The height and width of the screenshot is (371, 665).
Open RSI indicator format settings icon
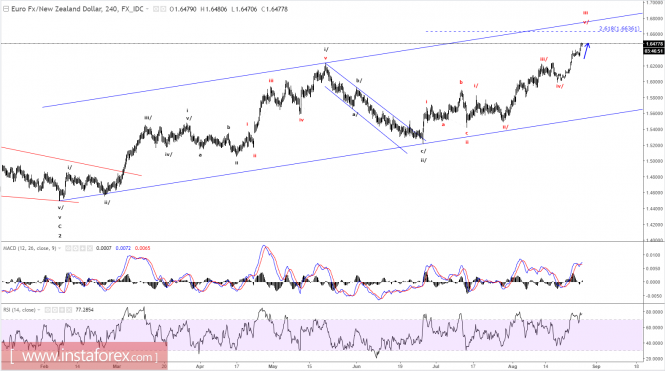point(55,310)
